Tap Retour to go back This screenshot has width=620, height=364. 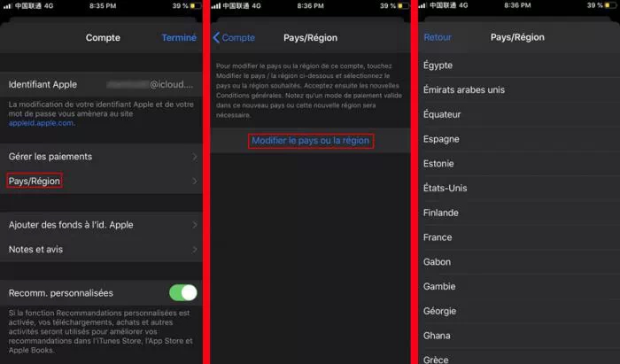coord(438,37)
